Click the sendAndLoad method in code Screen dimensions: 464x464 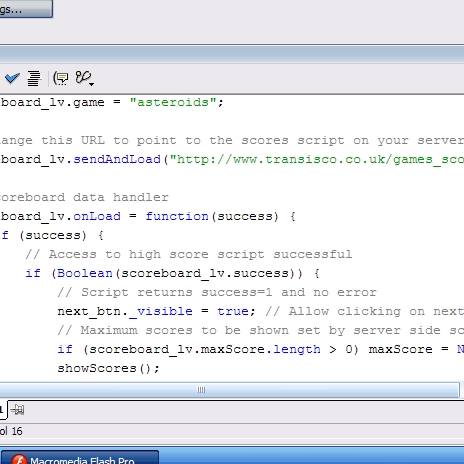(x=117, y=159)
